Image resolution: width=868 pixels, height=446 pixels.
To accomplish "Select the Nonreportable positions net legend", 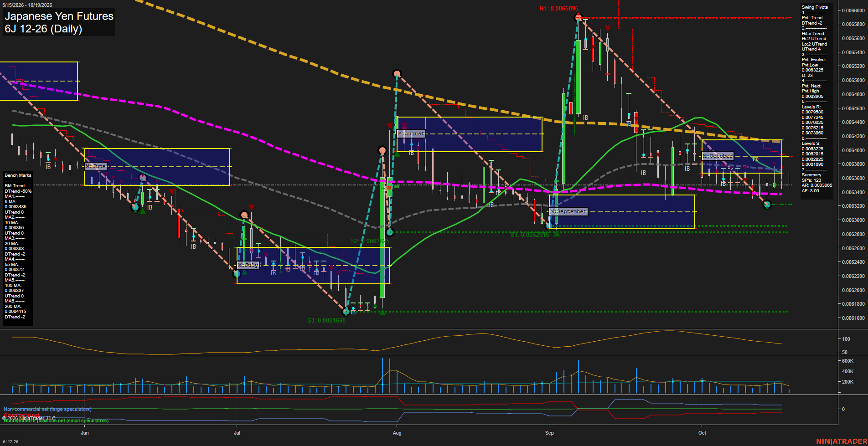I will pyautogui.click(x=56, y=420).
